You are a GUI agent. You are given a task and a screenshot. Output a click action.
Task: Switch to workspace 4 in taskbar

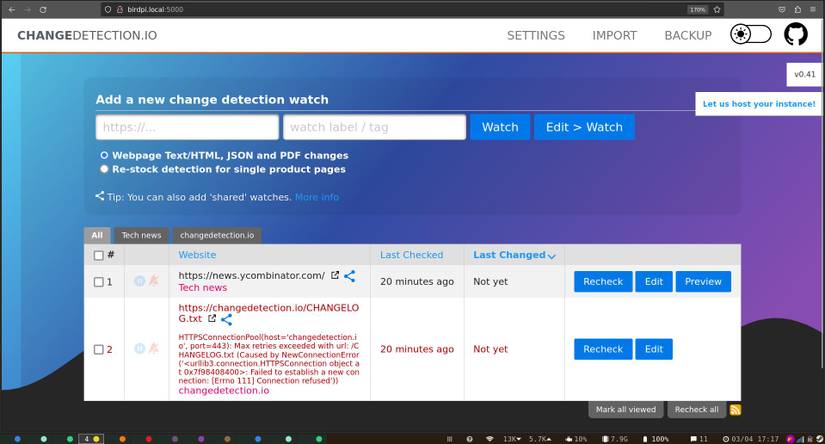tap(91, 439)
